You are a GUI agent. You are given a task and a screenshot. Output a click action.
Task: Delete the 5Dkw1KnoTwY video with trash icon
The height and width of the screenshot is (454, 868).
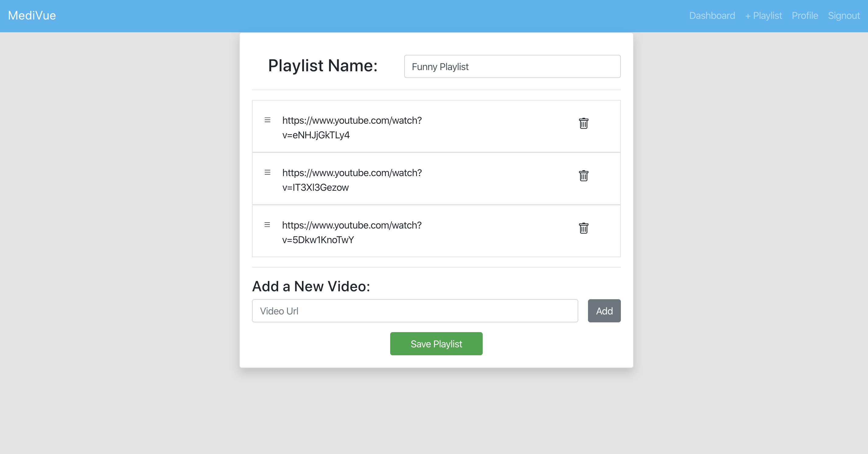click(x=583, y=228)
